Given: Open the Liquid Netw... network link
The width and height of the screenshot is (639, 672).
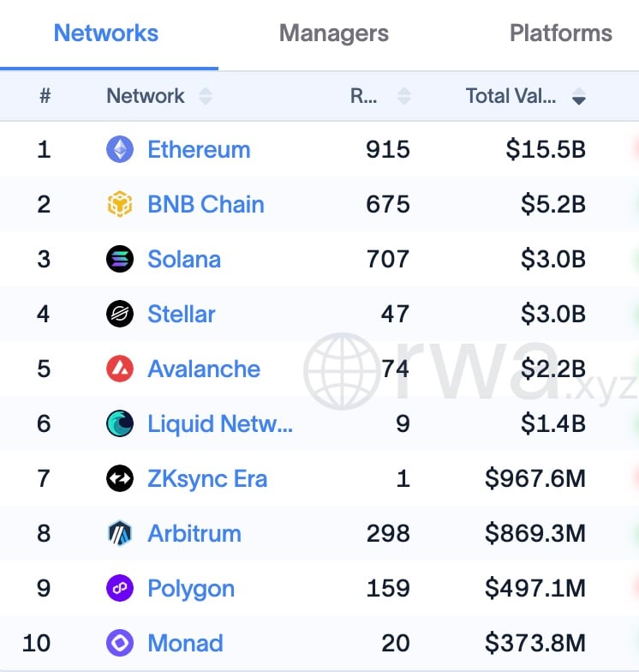Looking at the screenshot, I should pyautogui.click(x=220, y=423).
